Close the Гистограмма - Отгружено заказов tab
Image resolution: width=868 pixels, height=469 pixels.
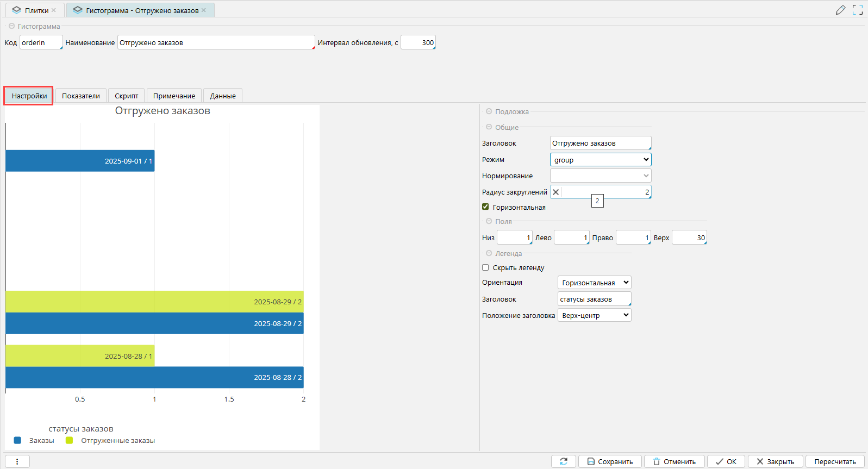(204, 10)
